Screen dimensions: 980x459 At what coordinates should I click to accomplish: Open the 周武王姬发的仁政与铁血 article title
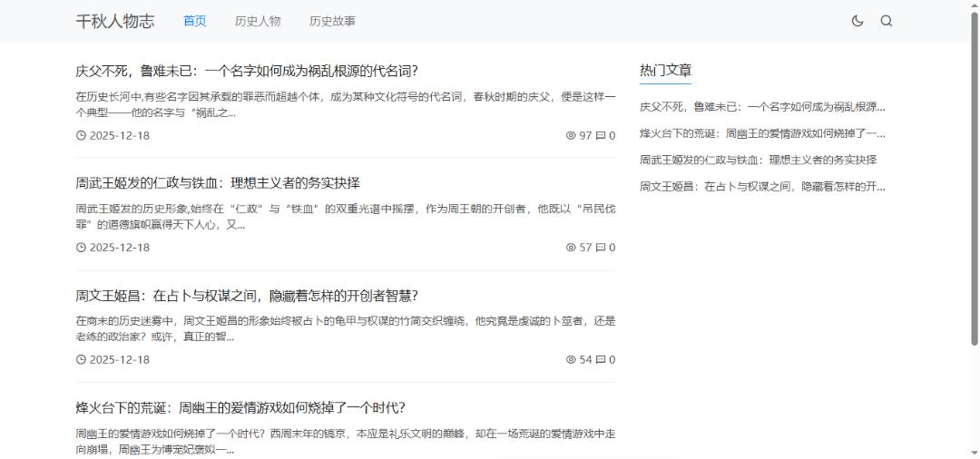[x=218, y=182]
